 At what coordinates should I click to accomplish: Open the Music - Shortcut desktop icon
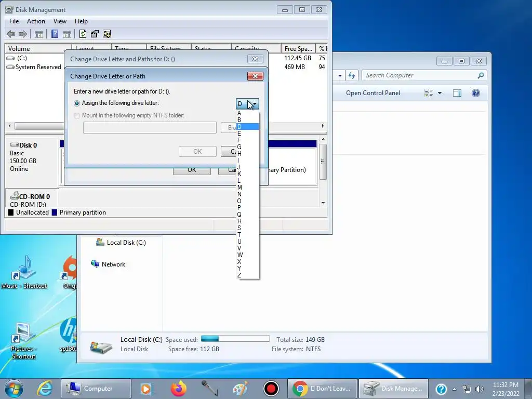(24, 272)
